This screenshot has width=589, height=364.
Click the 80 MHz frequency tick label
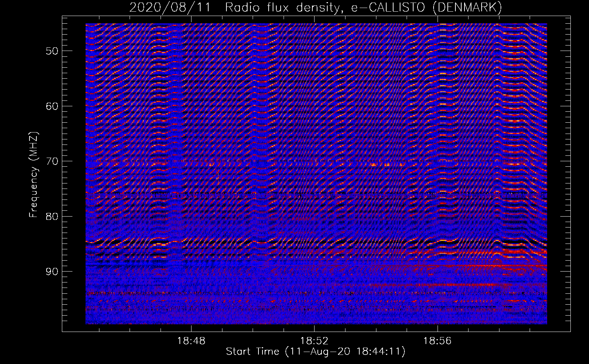coord(52,217)
